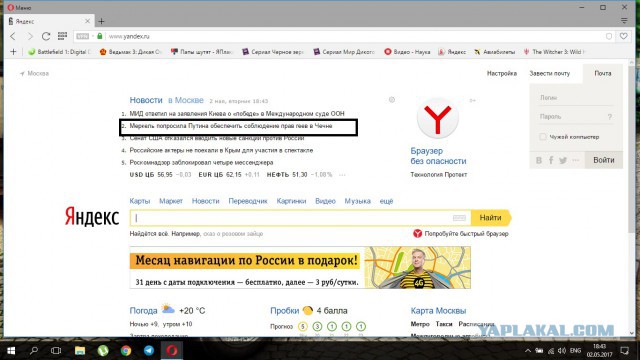Expand more rates with ellipsis
Image resolution: width=640 pixels, height=360 pixels.
pyautogui.click(x=342, y=175)
